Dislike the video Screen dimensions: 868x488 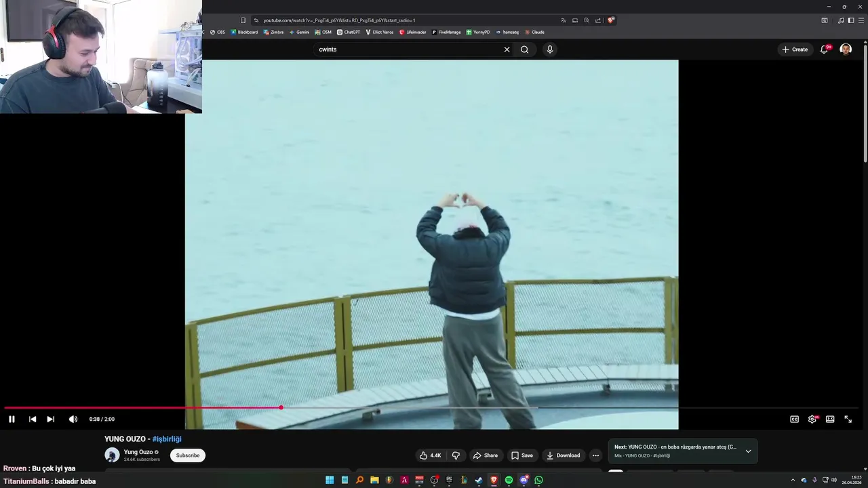click(456, 455)
